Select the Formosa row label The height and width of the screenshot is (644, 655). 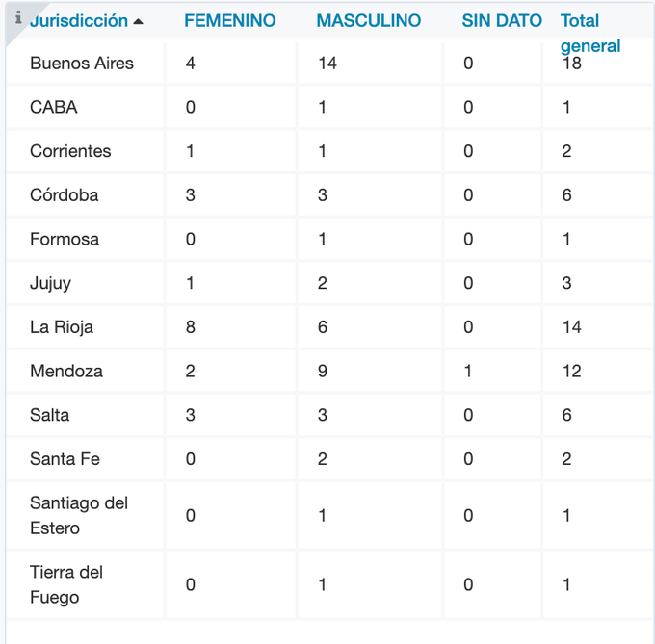click(65, 239)
